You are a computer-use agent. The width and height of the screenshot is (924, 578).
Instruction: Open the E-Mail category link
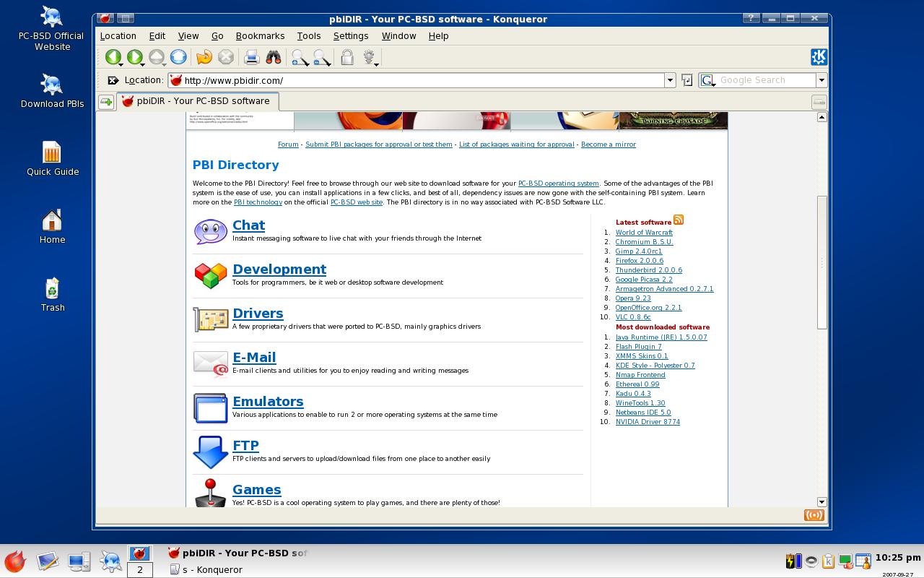(x=254, y=358)
